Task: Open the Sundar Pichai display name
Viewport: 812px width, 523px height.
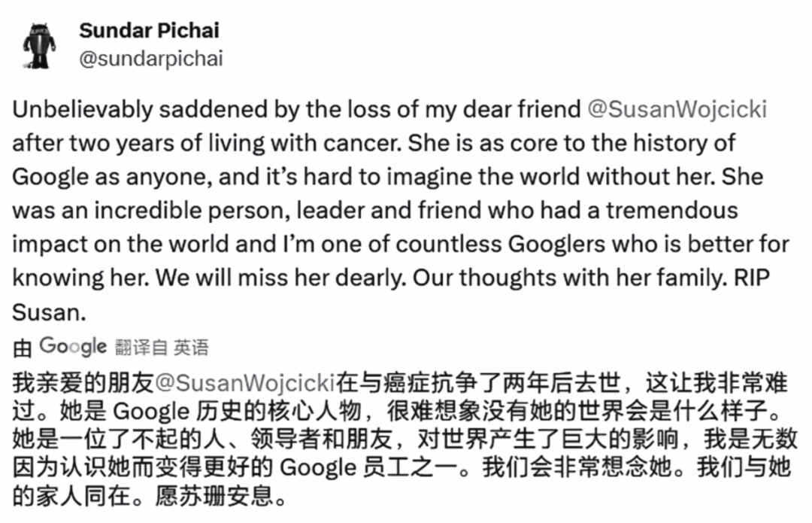Action: [149, 31]
